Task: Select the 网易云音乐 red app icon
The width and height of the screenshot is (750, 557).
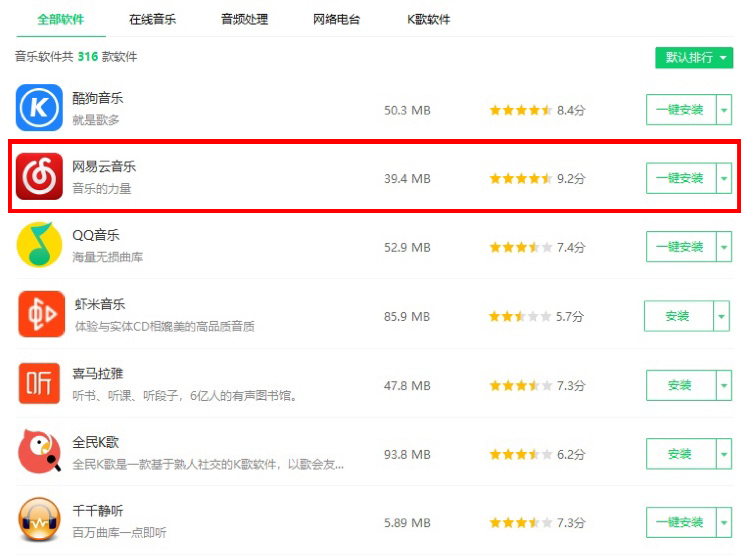Action: tap(39, 176)
